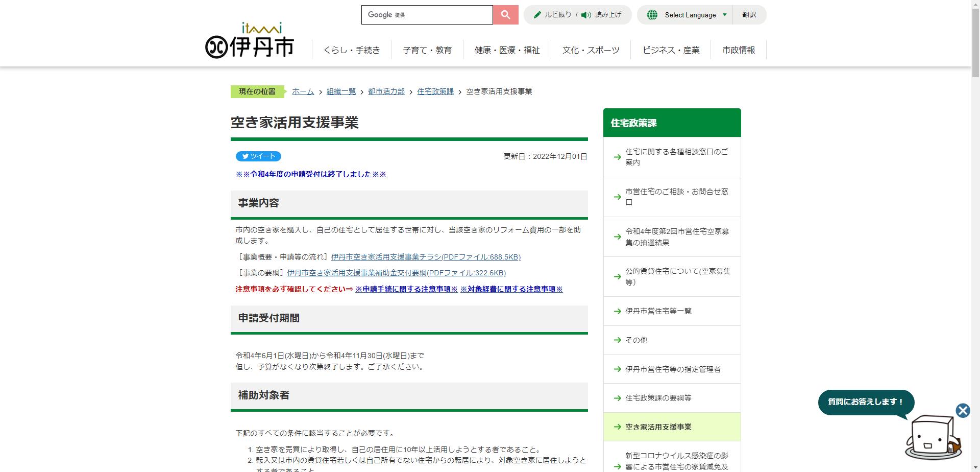The image size is (980, 472).
Task: Open 住宅政策課 breadcrumb link
Action: click(435, 91)
